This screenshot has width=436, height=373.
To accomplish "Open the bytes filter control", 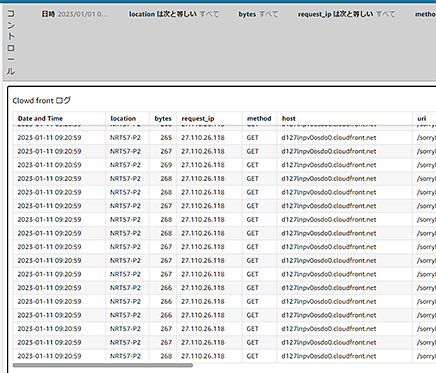I will (258, 14).
